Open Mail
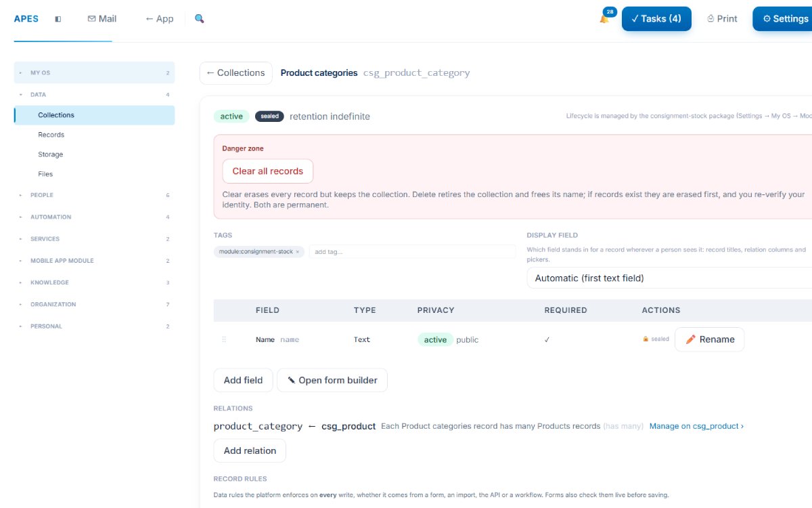The image size is (812, 508). [x=102, y=19]
